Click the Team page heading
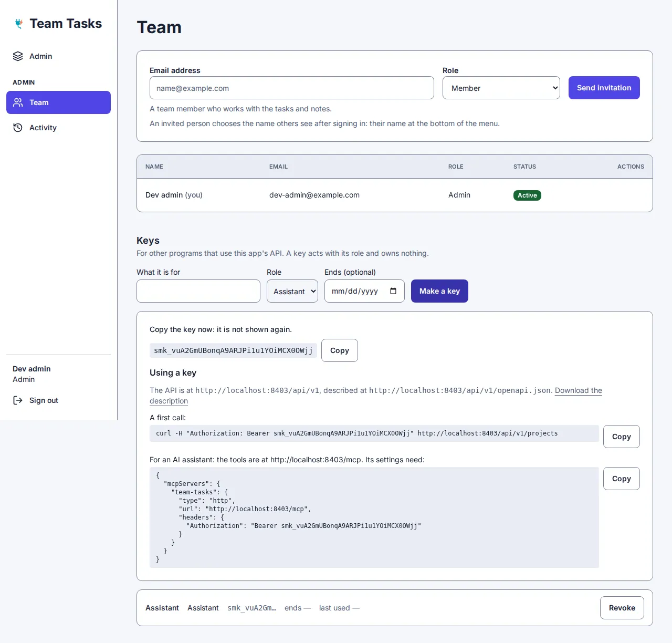 (x=159, y=27)
